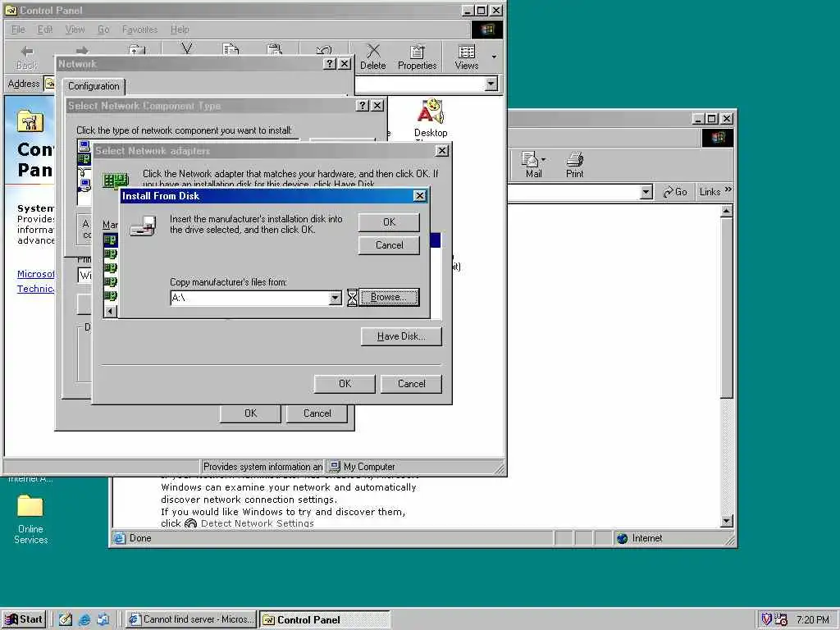Switch to Cannot find server taskbar button

tap(191, 619)
